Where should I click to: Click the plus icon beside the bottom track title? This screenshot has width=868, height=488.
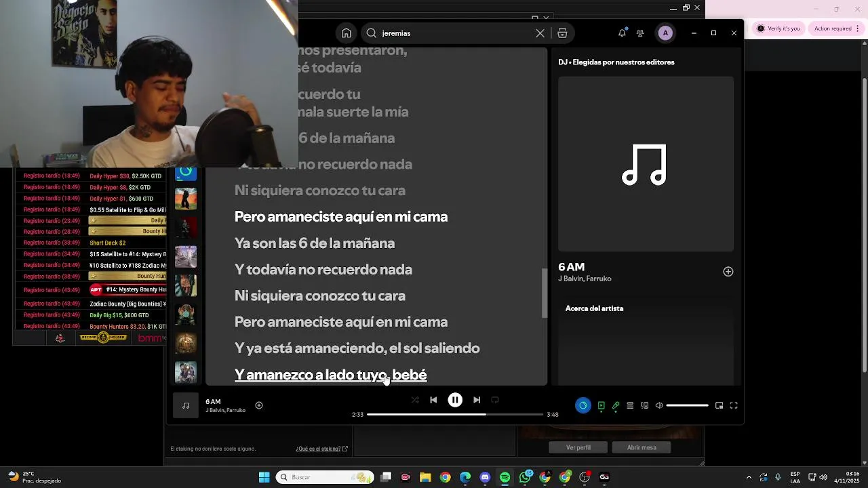(x=259, y=405)
